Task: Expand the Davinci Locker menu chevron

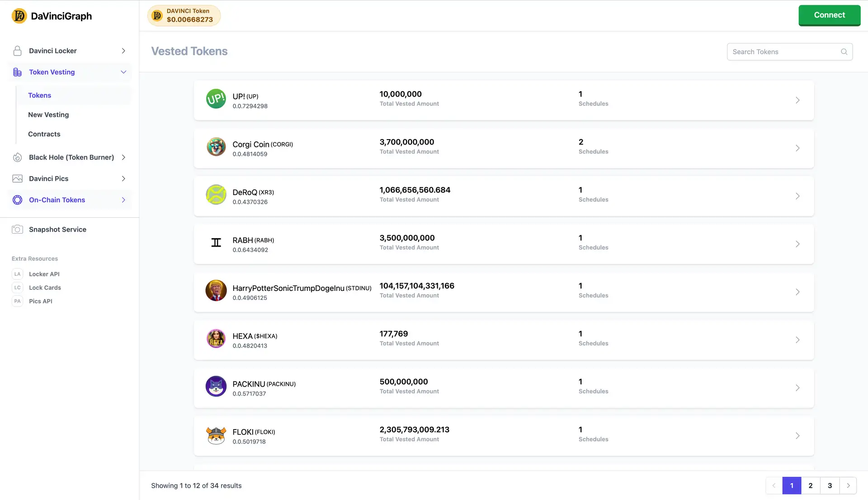Action: click(123, 51)
